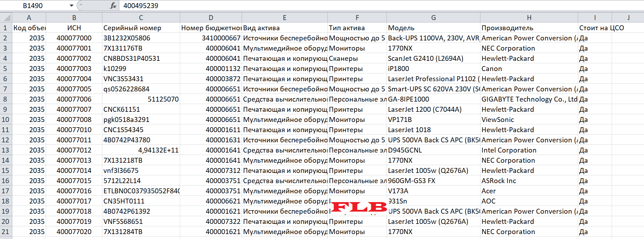Viewport: 644px width, 239px height.
Task: Select the 'Intel Corporation' cell
Action: [529, 150]
